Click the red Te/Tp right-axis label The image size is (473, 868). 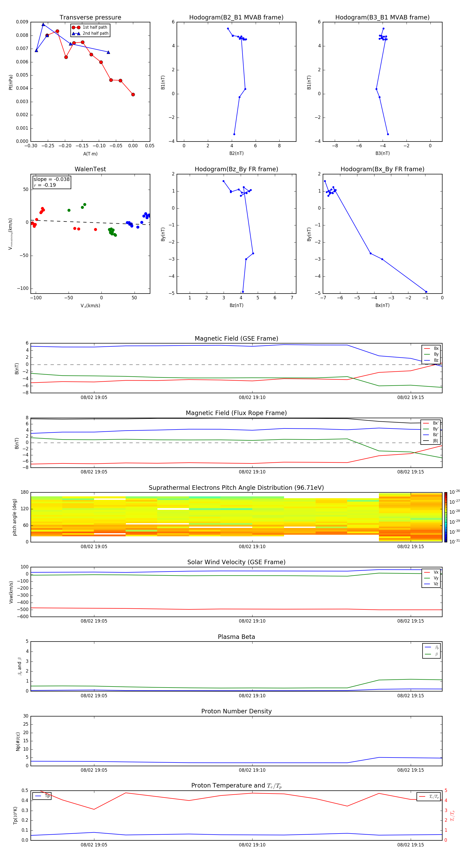[453, 815]
